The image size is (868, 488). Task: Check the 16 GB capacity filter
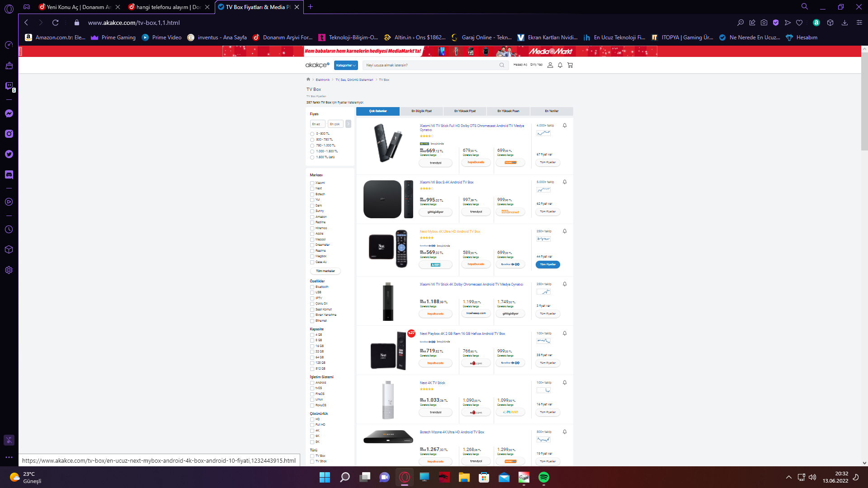[312, 346]
